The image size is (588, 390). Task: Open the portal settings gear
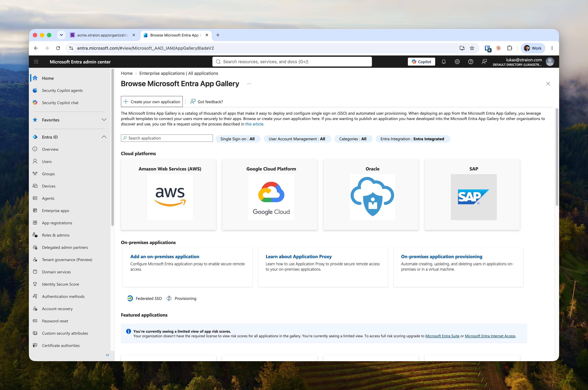(457, 62)
